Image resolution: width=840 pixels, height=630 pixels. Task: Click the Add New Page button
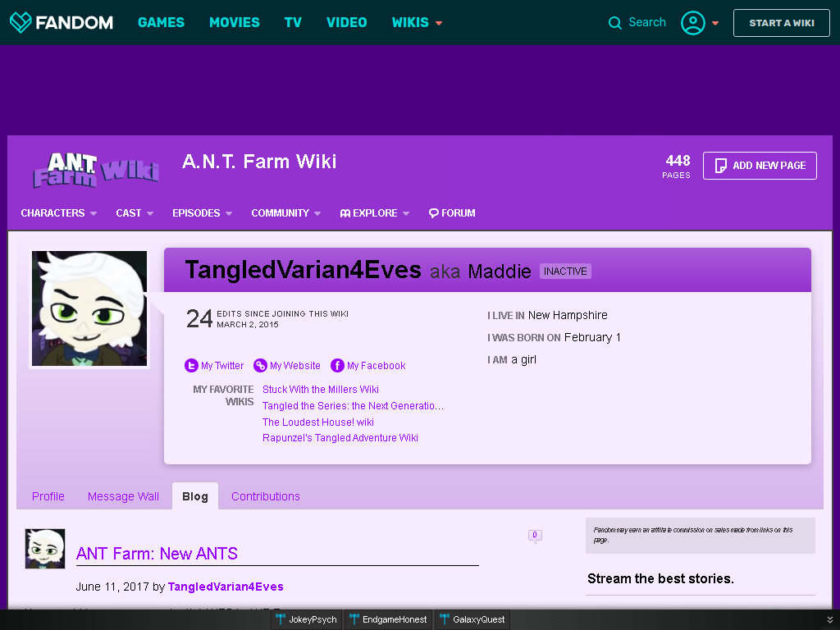(x=760, y=166)
